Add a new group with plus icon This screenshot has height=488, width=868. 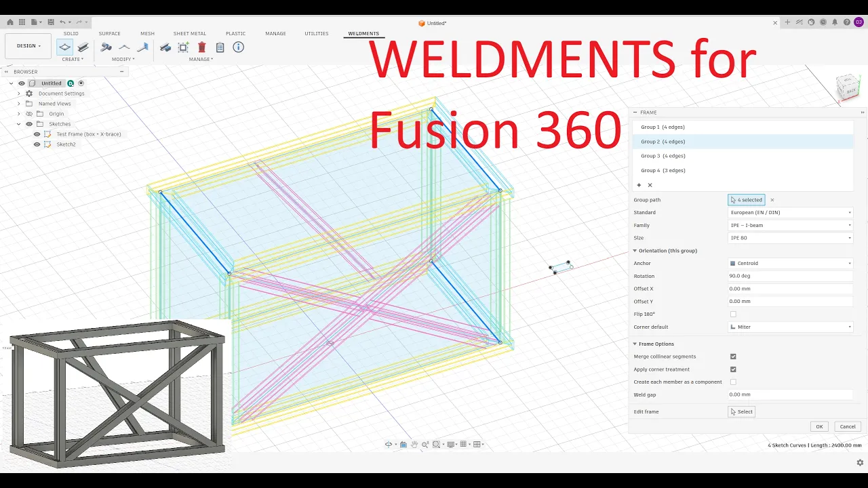coord(639,185)
